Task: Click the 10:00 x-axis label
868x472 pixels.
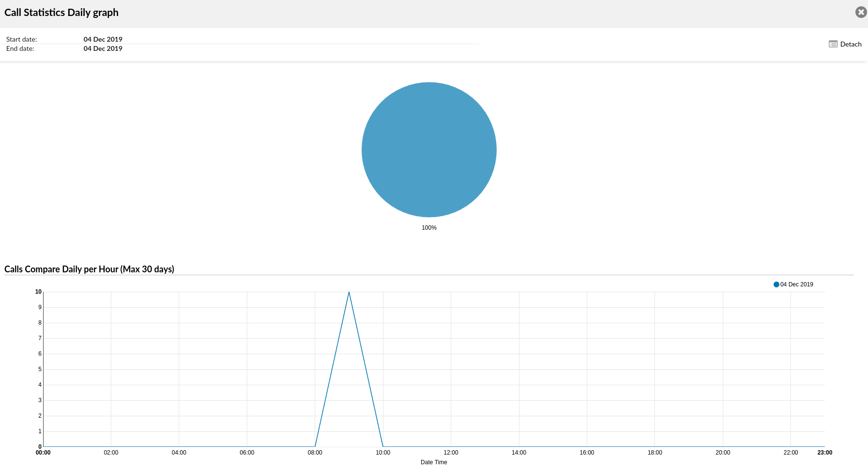Action: (383, 453)
